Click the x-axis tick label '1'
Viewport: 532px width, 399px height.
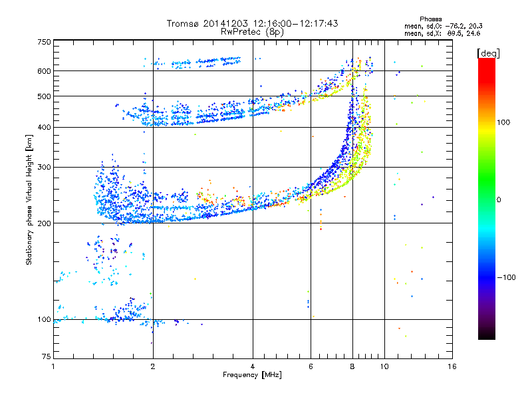click(x=53, y=366)
